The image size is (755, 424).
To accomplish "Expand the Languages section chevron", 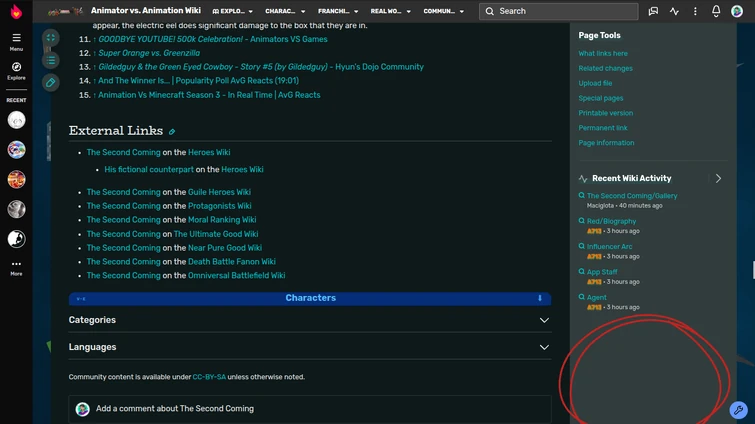I will coord(544,347).
